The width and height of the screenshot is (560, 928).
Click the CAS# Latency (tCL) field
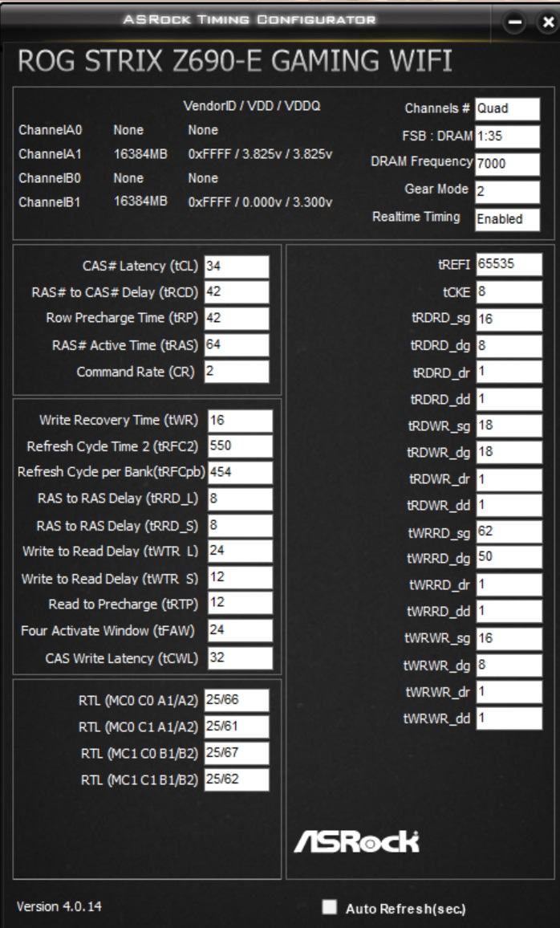click(237, 267)
